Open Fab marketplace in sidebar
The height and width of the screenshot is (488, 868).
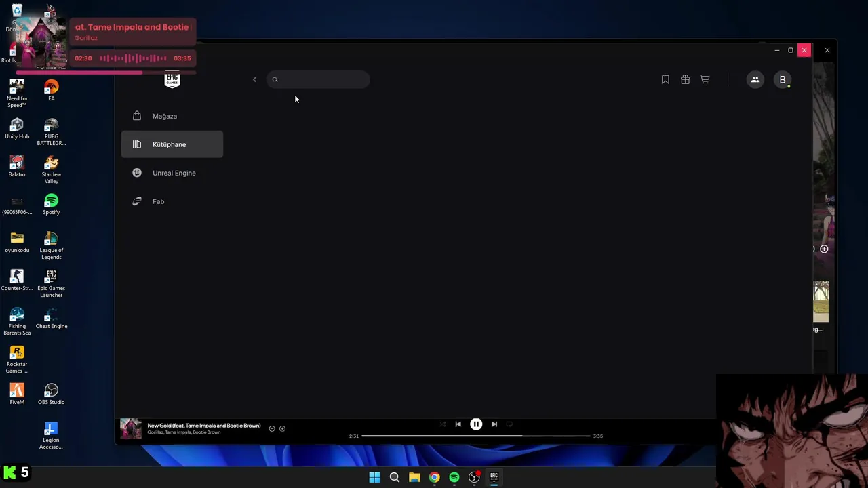[172, 201]
